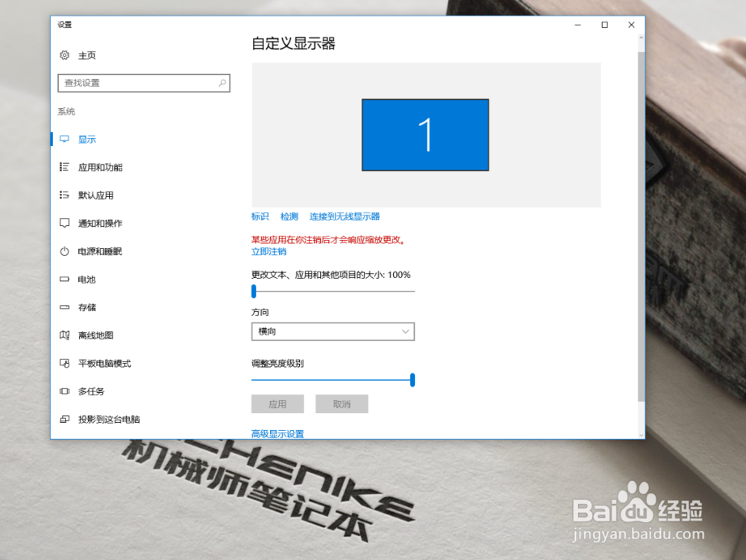Viewport: 746px width, 560px height.
Task: Click the settings window vertical scrollbar
Action: coord(641,227)
